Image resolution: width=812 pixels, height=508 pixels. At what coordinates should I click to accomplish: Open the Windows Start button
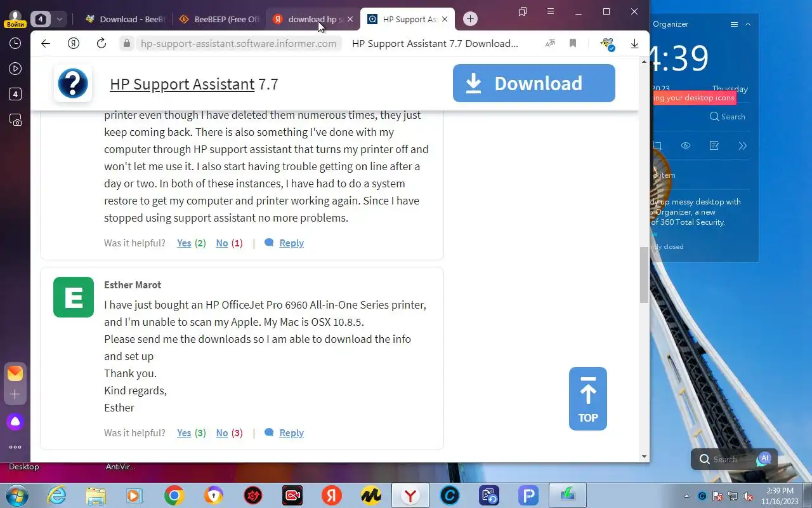16,495
